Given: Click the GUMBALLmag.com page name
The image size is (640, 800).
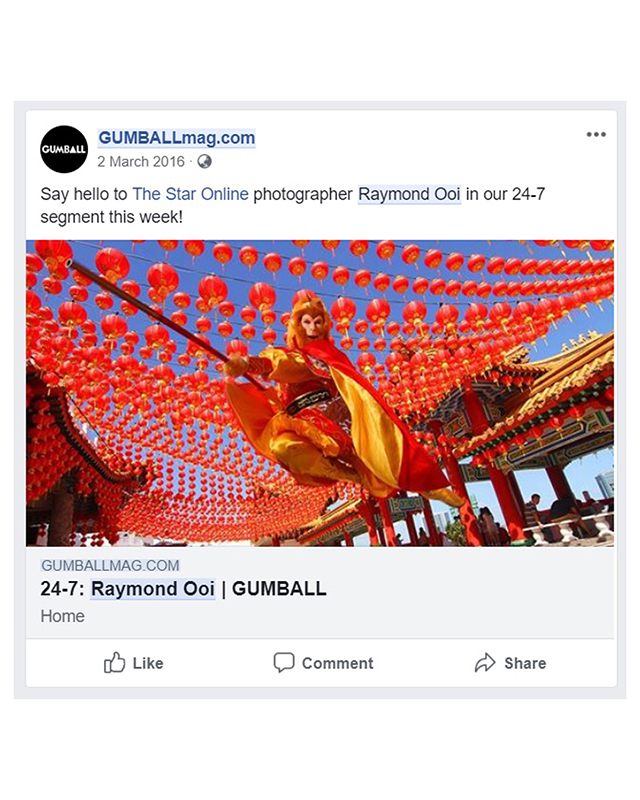Looking at the screenshot, I should point(177,138).
